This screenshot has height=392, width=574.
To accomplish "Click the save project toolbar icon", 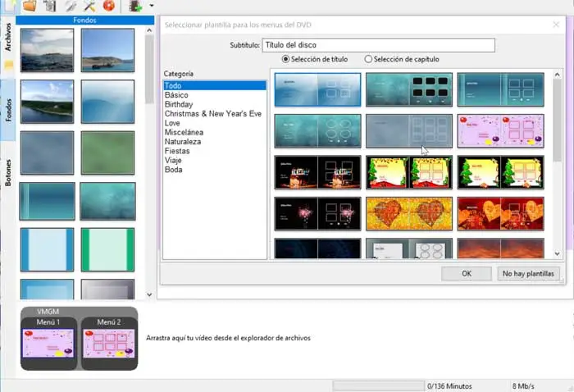I will click(x=50, y=6).
